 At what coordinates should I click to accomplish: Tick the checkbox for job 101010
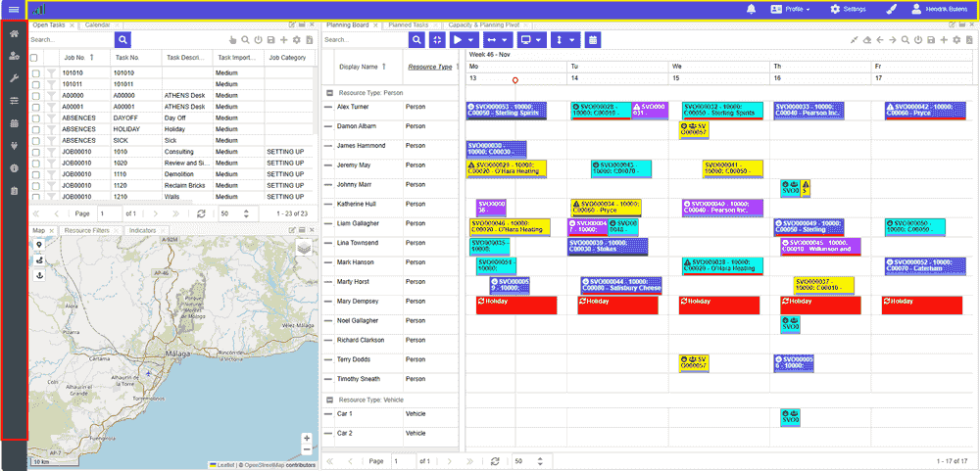pyautogui.click(x=36, y=73)
